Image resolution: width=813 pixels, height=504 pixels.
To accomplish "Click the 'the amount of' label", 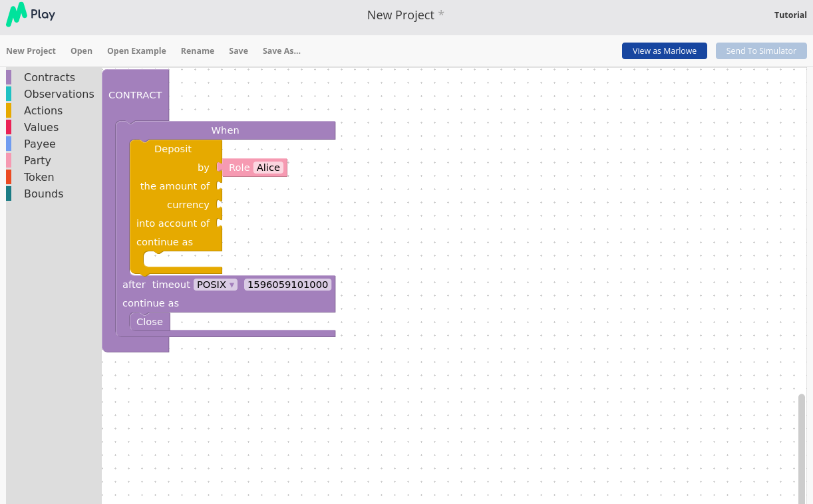I will (175, 186).
